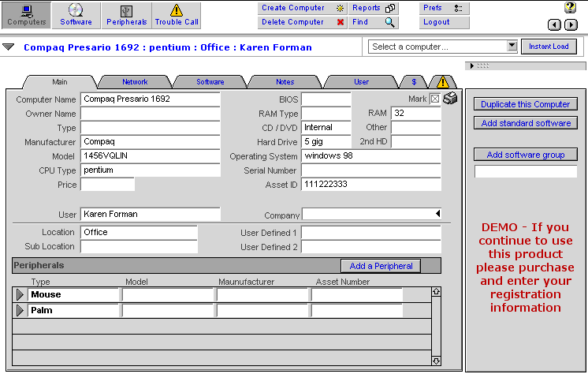The image size is (588, 374).
Task: Click Add standard software button
Action: (x=526, y=123)
